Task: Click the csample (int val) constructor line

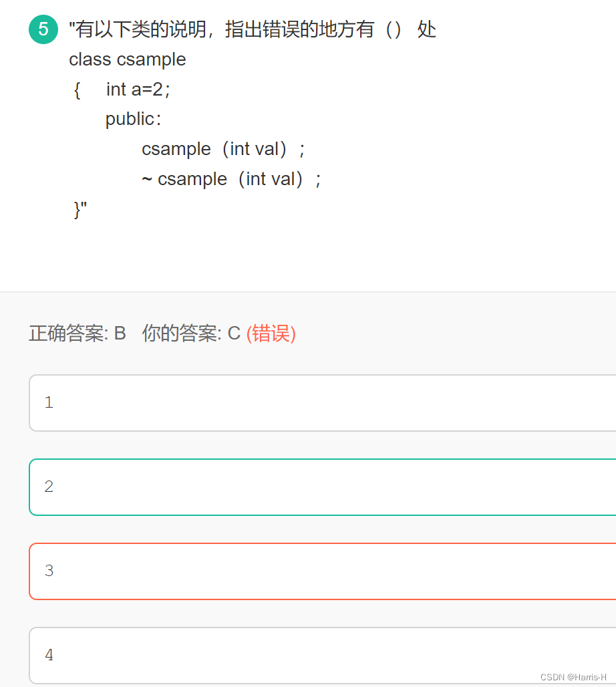Action: [x=222, y=148]
